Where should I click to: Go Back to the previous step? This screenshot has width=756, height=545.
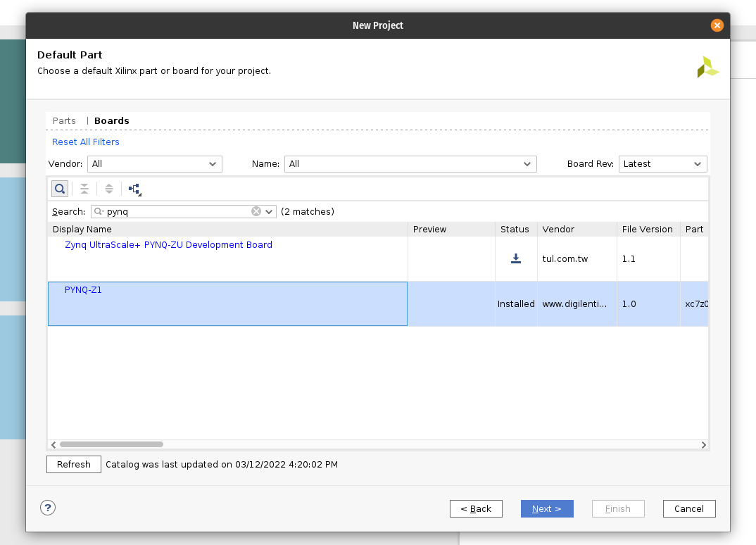476,509
